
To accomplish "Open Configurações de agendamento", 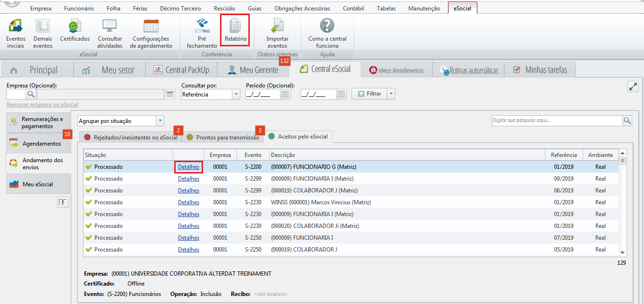I will click(x=151, y=33).
